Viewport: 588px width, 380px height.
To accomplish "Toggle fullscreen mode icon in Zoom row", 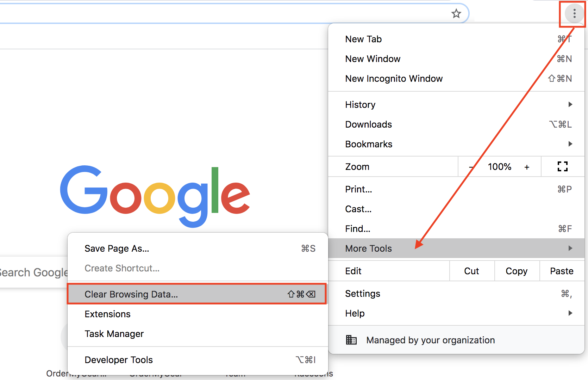I will click(562, 166).
